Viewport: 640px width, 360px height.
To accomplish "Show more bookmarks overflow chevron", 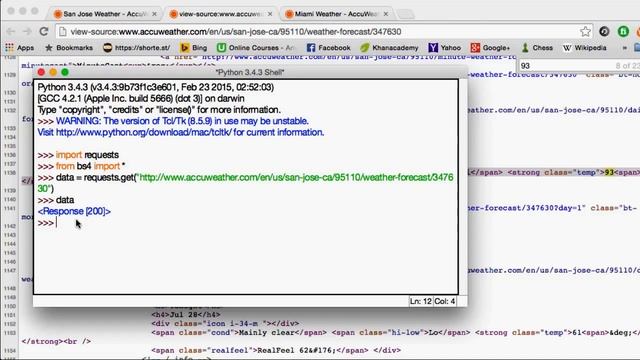I will [x=624, y=48].
